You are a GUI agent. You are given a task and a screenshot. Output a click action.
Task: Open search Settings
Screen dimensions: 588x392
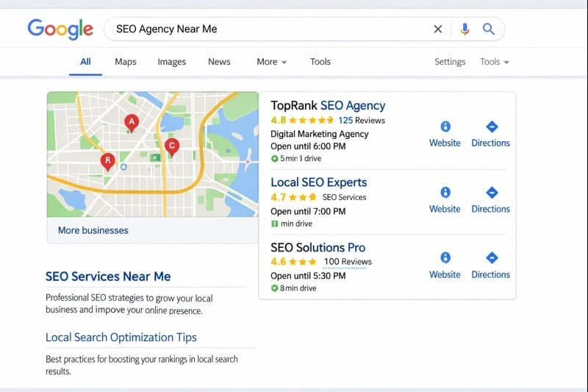pos(450,62)
